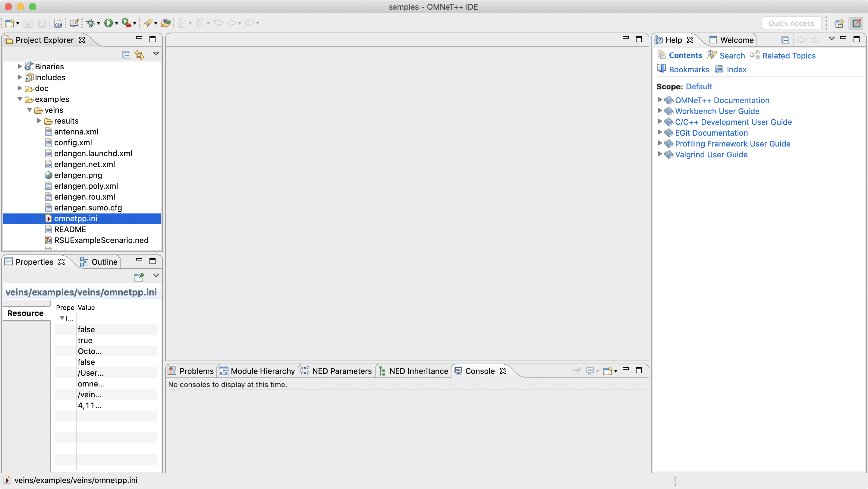
Task: Click Collapse All in Project Explorer
Action: (126, 55)
